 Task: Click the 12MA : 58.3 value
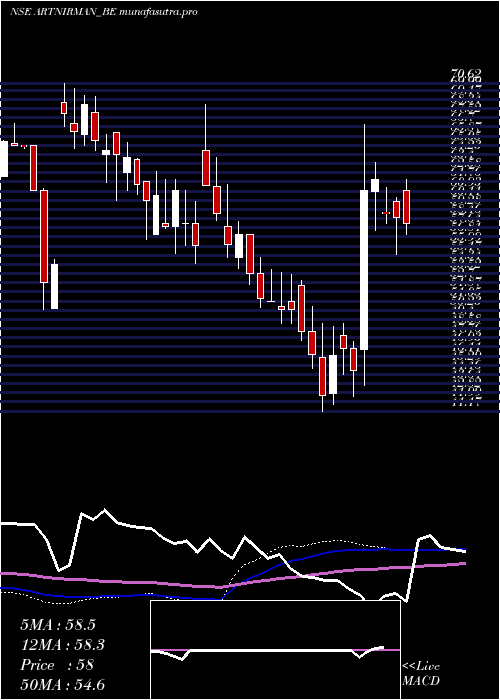pos(63,645)
